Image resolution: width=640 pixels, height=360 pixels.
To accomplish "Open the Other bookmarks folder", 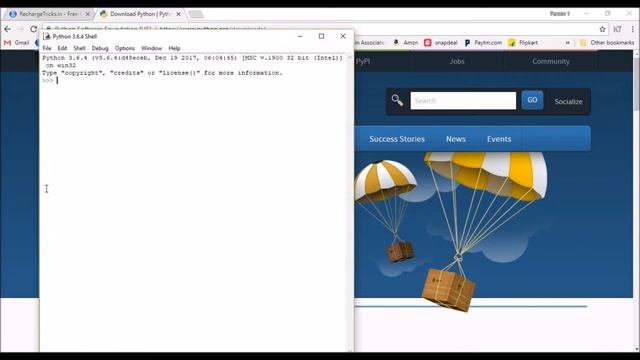I will pyautogui.click(x=607, y=42).
